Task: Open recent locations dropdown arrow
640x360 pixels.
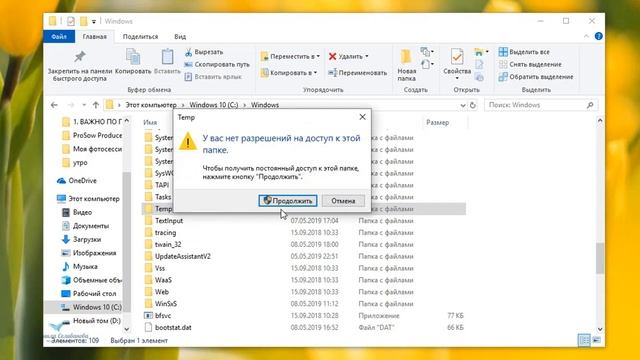Action: coord(84,105)
